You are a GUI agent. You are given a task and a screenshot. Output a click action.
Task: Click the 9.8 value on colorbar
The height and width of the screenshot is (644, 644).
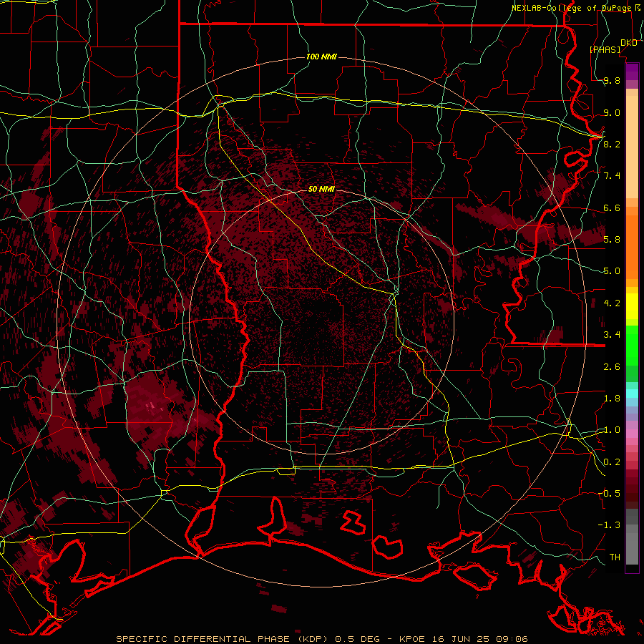tap(612, 80)
